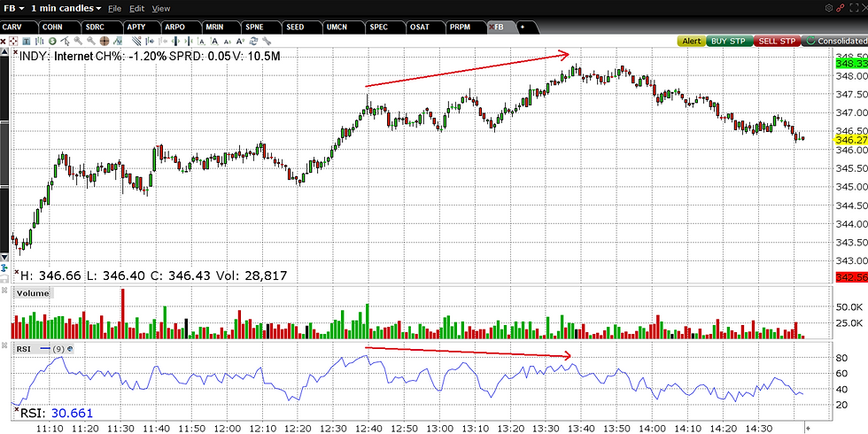Click the second magnifier zoom icon

coord(91,41)
